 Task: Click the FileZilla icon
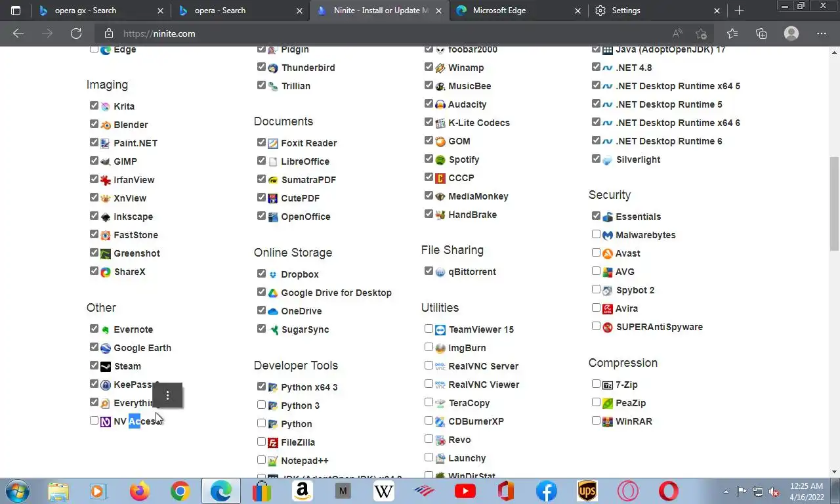[x=273, y=442]
